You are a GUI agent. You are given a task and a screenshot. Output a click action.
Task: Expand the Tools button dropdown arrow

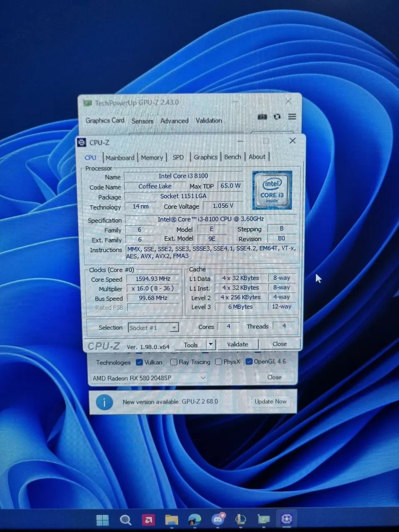(x=210, y=345)
